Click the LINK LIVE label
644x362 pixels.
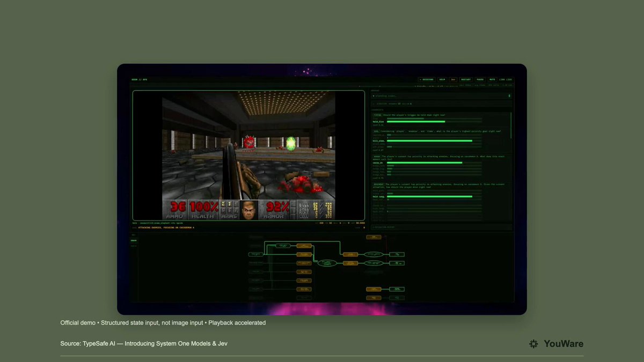pos(506,79)
